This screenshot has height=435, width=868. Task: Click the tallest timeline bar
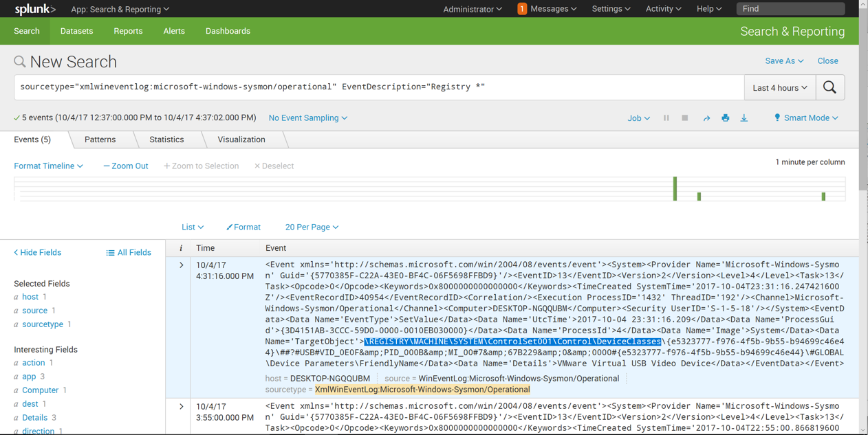click(x=675, y=189)
